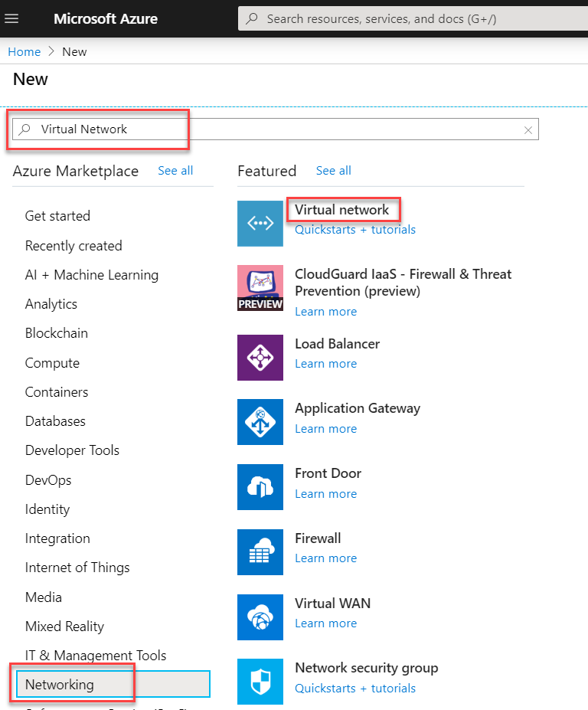Image resolution: width=588 pixels, height=710 pixels.
Task: Open Virtual network Quickstarts + tutorials
Action: tap(355, 230)
